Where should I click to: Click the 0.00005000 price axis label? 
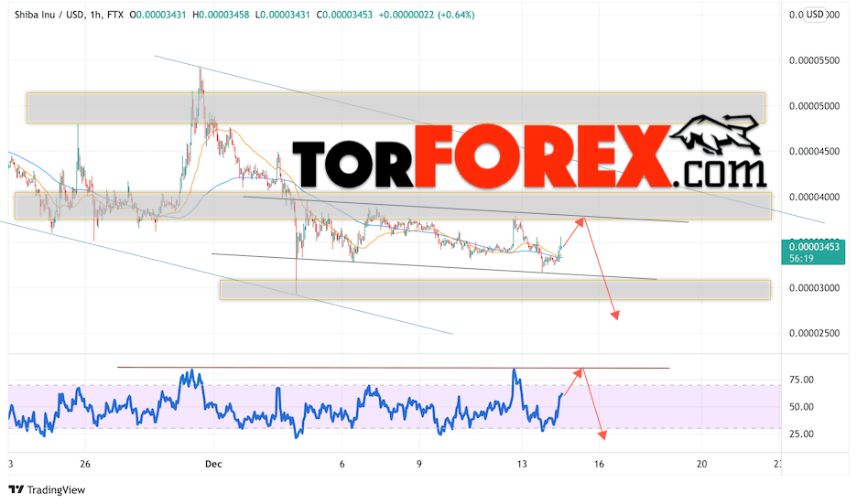(x=814, y=106)
